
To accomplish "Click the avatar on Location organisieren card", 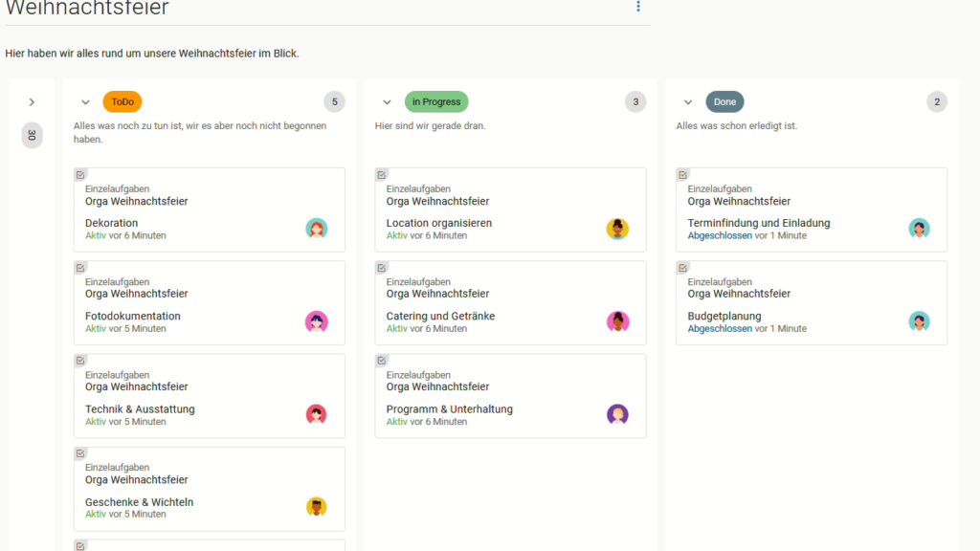I will [617, 229].
